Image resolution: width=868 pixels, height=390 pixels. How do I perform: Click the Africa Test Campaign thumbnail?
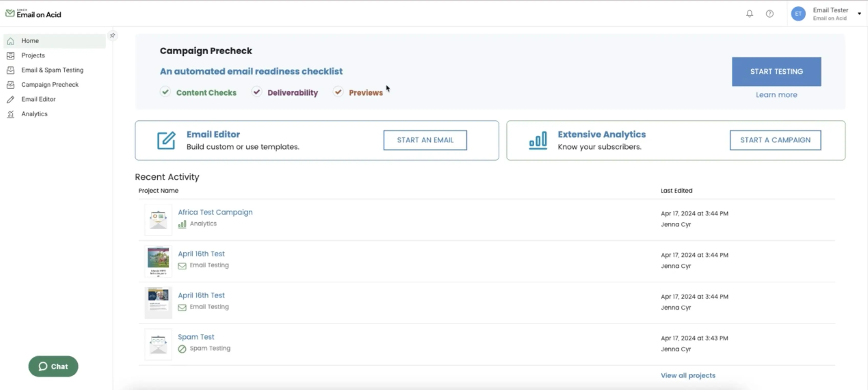pyautogui.click(x=158, y=220)
